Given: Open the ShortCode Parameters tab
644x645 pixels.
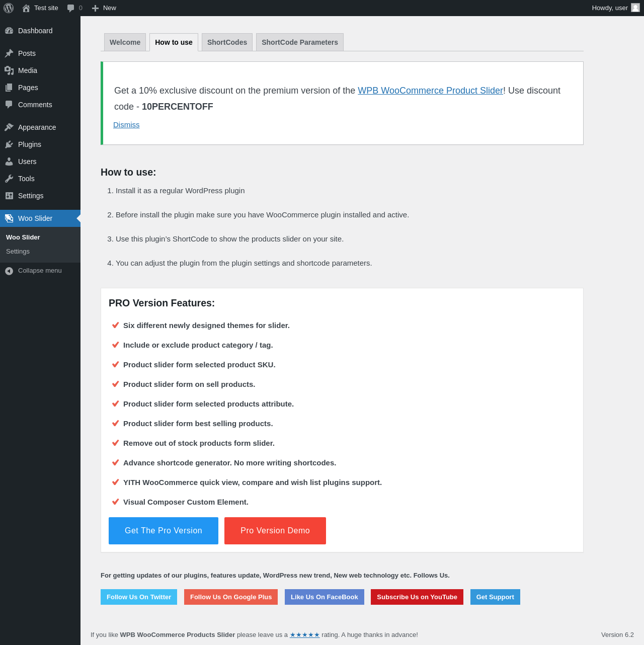Looking at the screenshot, I should [x=300, y=42].
